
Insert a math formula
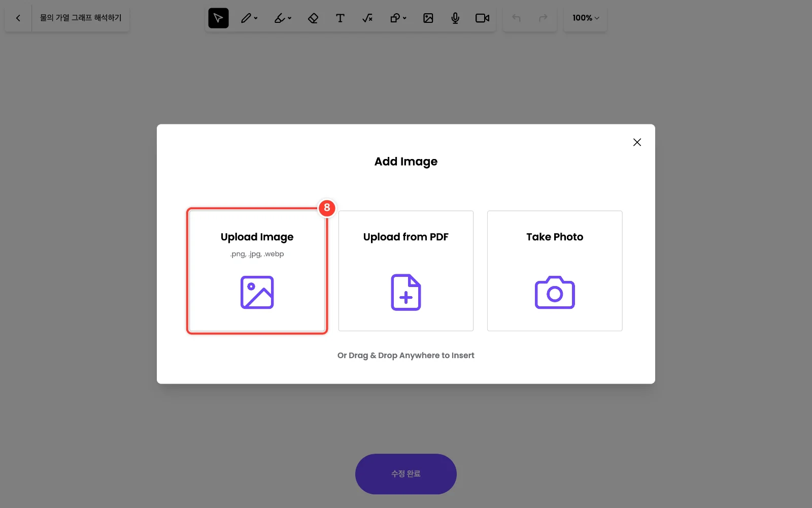pyautogui.click(x=367, y=18)
